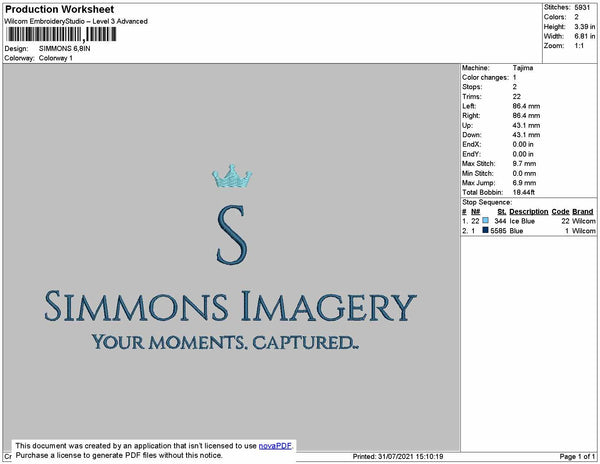The image size is (600, 464).
Task: Click the barcode in the header
Action: [x=61, y=34]
